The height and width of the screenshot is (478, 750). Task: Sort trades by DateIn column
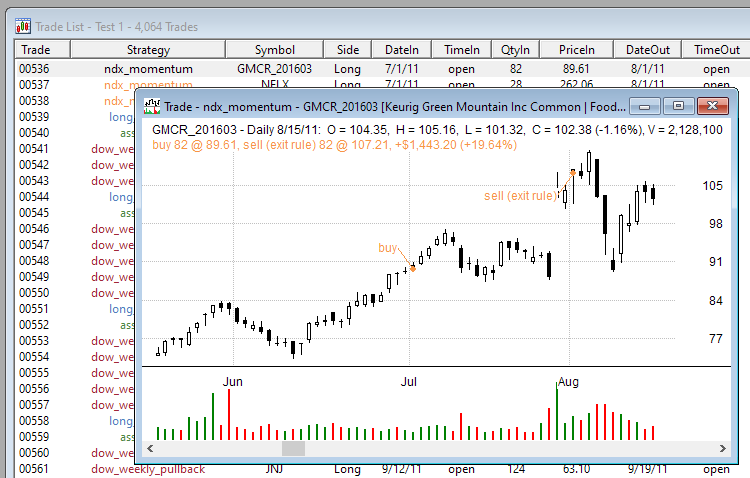pos(402,49)
